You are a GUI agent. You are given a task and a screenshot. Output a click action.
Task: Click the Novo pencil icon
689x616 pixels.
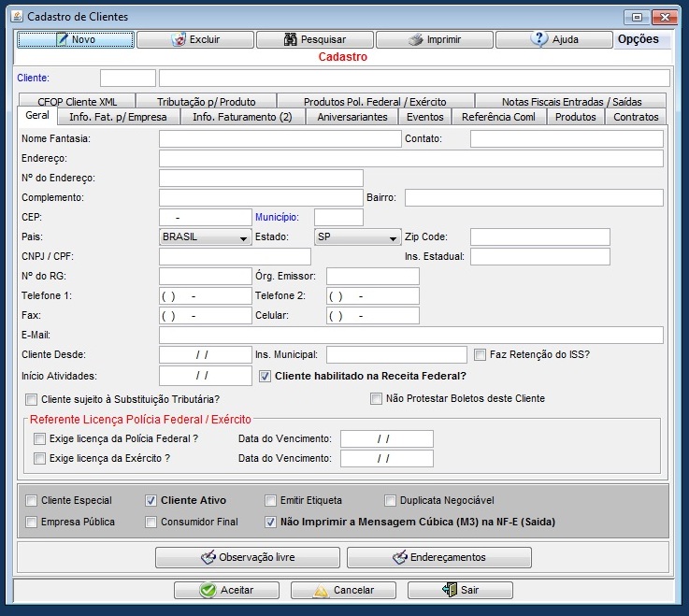62,39
